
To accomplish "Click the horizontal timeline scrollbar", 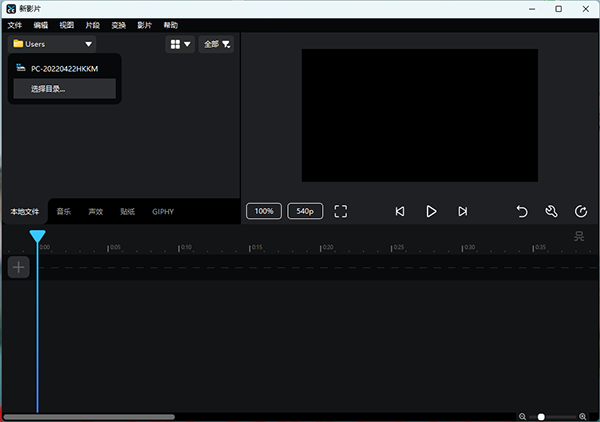I will click(89, 417).
